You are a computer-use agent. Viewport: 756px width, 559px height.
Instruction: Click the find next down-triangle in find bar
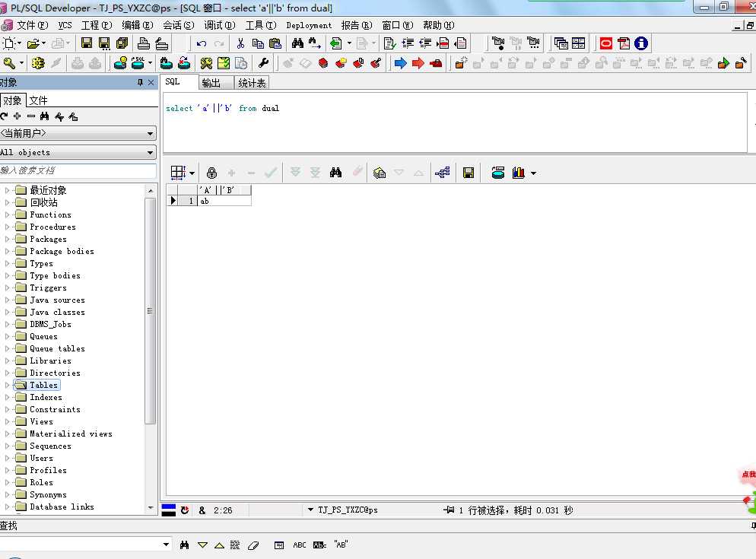202,545
